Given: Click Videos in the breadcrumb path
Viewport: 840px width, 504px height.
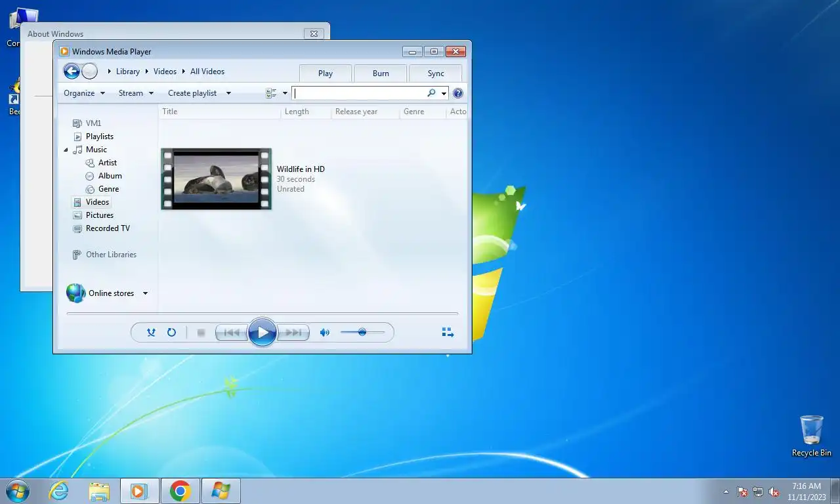Looking at the screenshot, I should (165, 72).
